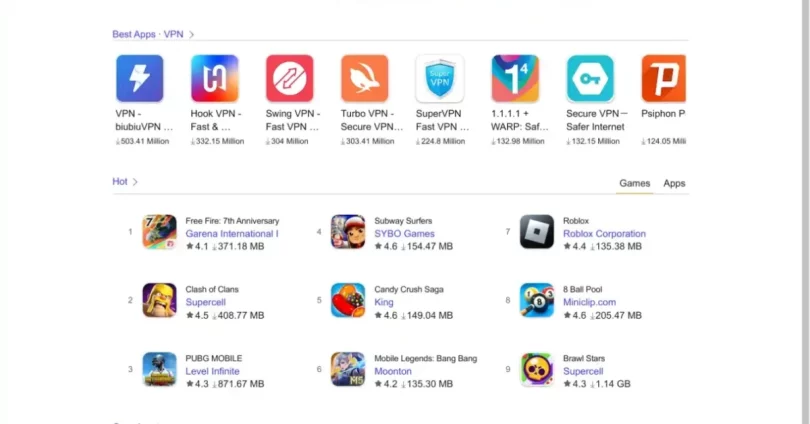The width and height of the screenshot is (810, 424).
Task: Select the Swing VPN icon
Action: (x=289, y=78)
